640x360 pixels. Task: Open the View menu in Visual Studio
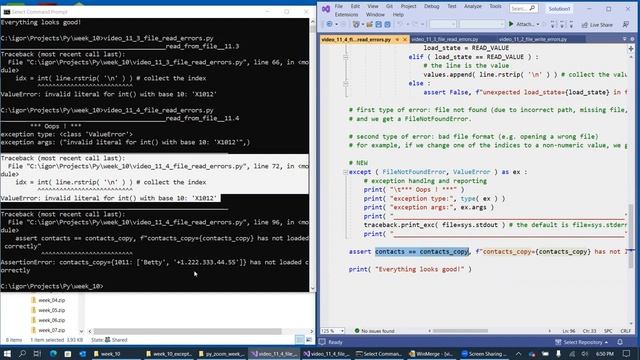[373, 7]
